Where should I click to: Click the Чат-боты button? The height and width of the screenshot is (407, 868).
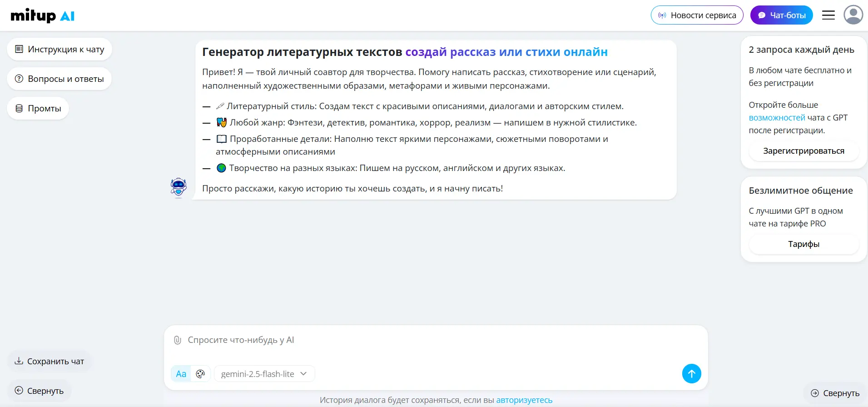pyautogui.click(x=781, y=15)
